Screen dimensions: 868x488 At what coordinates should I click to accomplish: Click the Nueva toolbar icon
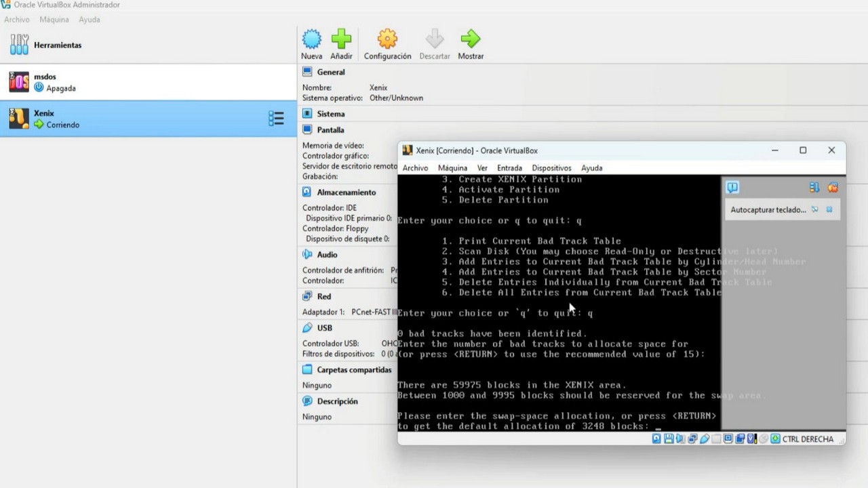(x=311, y=39)
